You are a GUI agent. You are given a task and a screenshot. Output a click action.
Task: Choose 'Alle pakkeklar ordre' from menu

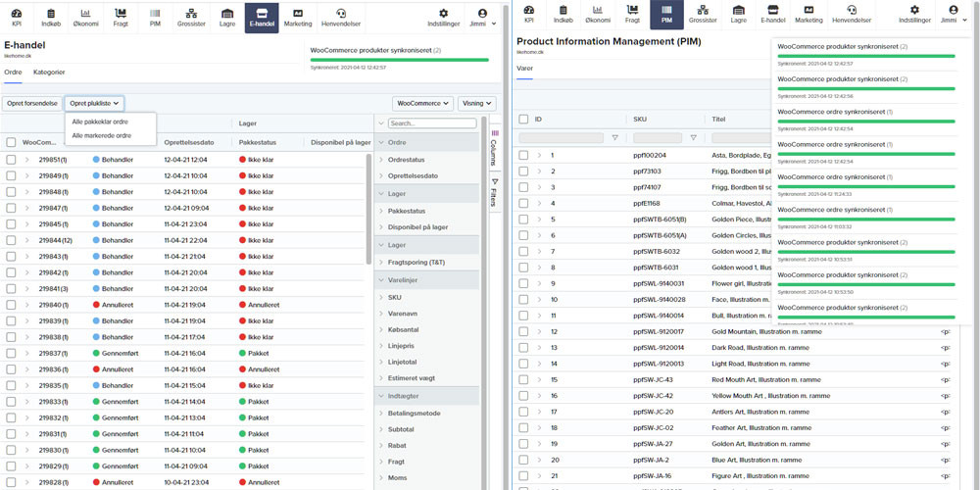tap(100, 122)
